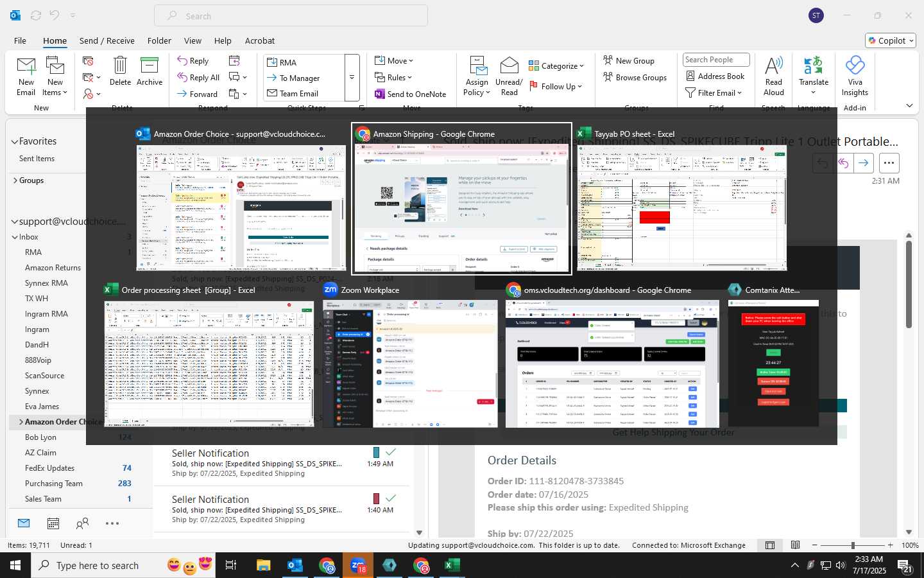Toggle Unread/Read status

(x=509, y=76)
